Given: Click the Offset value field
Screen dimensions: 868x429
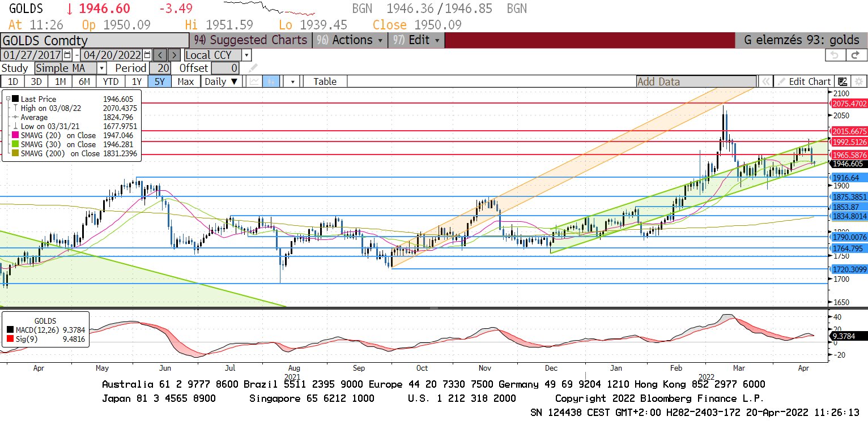Looking at the screenshot, I should coord(225,68).
